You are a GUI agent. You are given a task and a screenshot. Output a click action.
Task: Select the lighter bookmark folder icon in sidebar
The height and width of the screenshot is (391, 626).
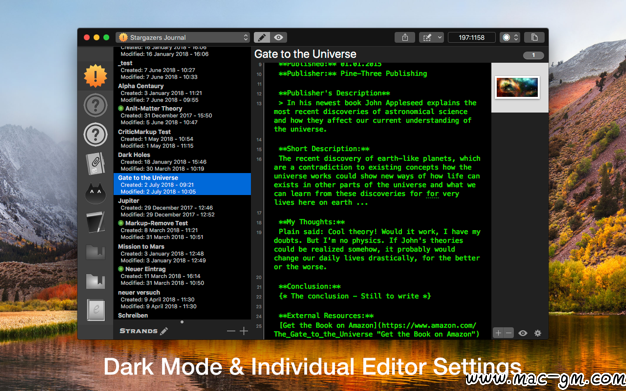[95, 281]
